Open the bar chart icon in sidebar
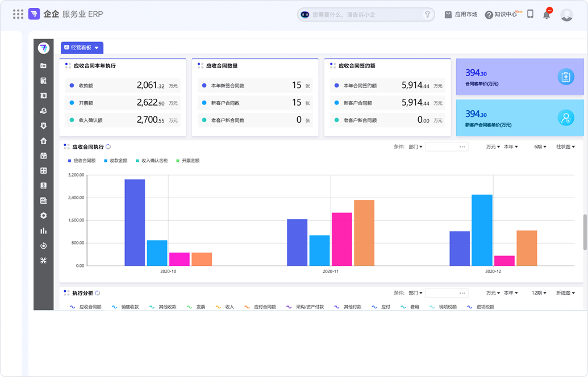This screenshot has width=588, height=377. (x=44, y=231)
